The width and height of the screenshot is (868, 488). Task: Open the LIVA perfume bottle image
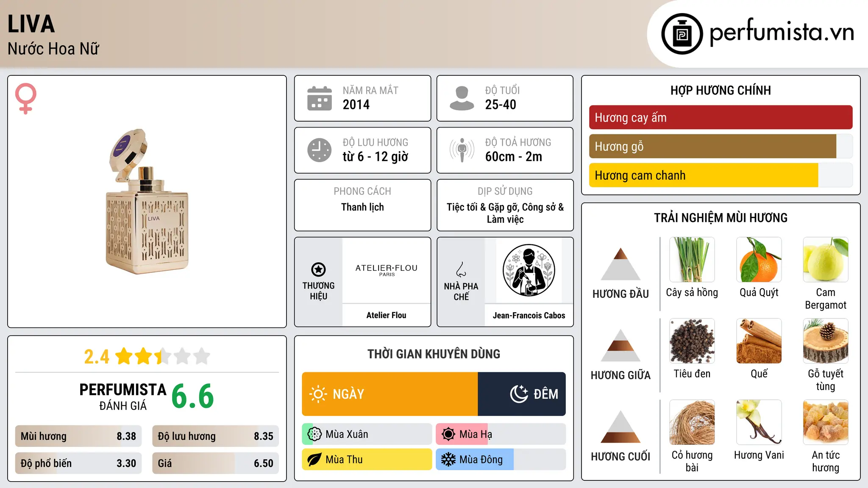click(x=146, y=201)
